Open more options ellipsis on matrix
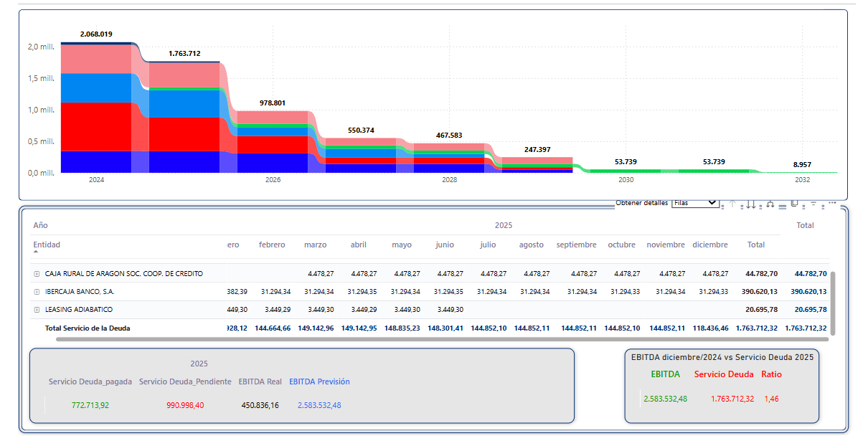Image resolution: width=868 pixels, height=436 pixels. 832,204
